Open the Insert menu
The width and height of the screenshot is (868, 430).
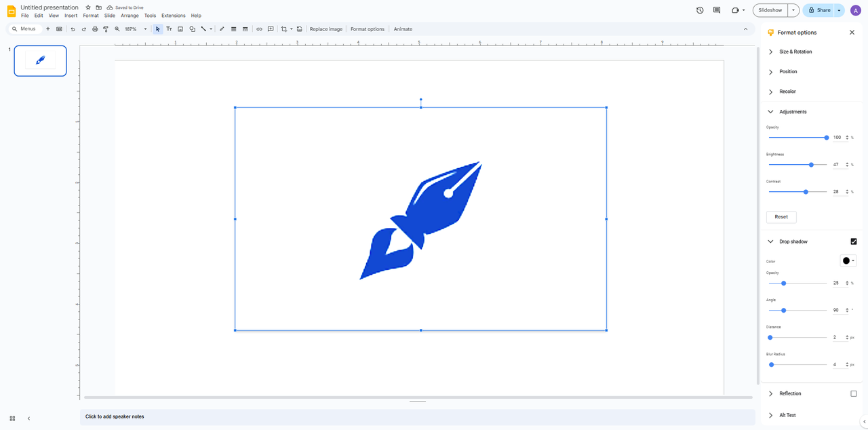[x=71, y=16]
